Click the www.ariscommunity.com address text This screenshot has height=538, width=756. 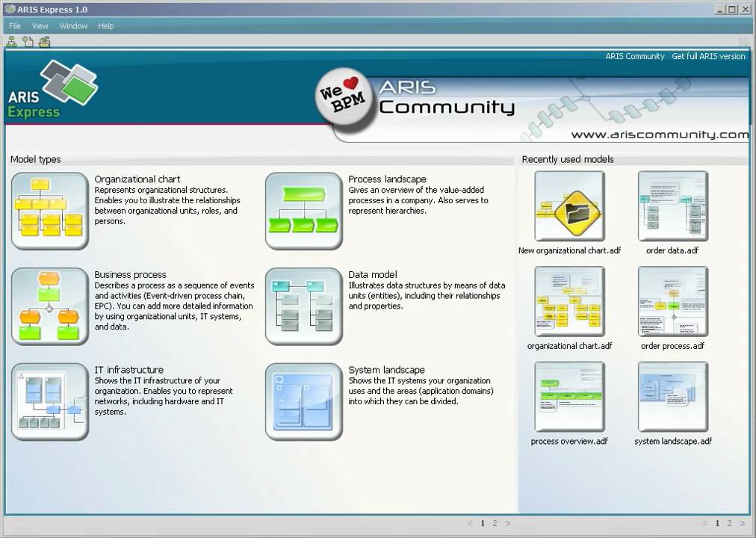660,135
